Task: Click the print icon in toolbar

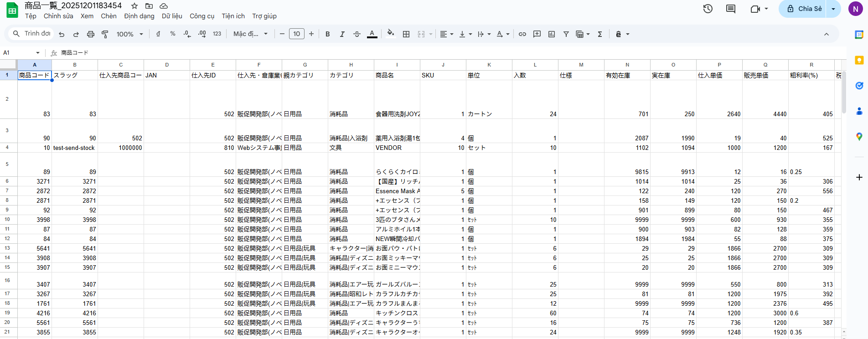Action: point(90,34)
